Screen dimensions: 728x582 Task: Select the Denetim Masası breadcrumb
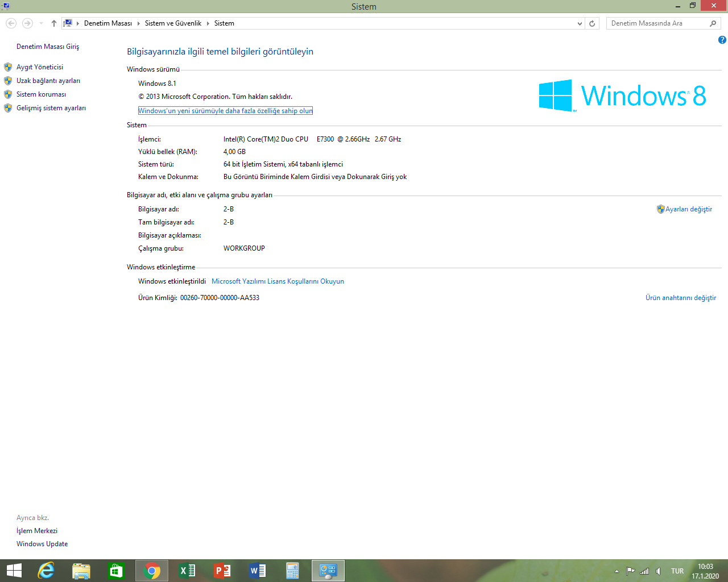point(108,23)
